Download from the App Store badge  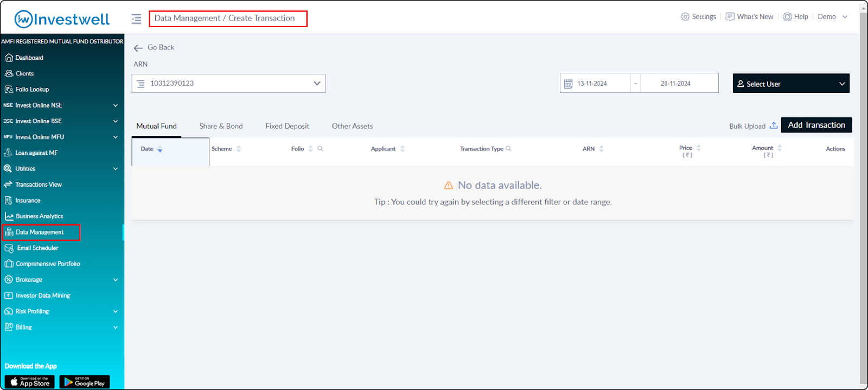[30, 382]
